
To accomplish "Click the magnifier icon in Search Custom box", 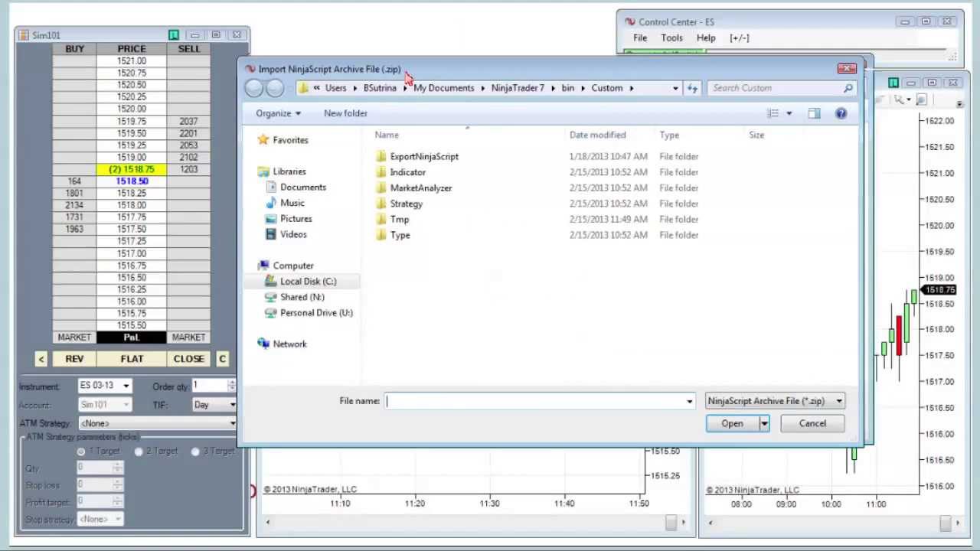I will pyautogui.click(x=848, y=88).
